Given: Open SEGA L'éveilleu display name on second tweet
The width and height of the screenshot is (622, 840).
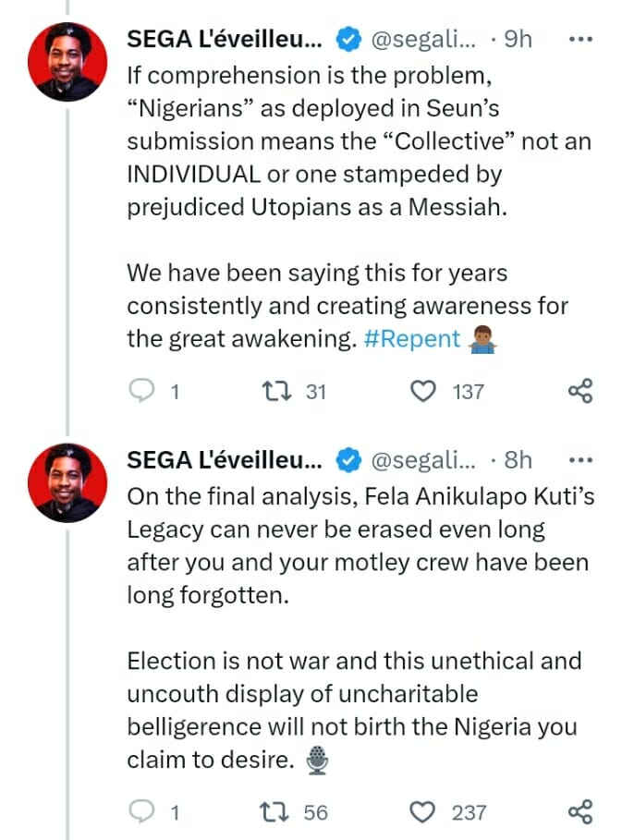Looking at the screenshot, I should tap(225, 459).
